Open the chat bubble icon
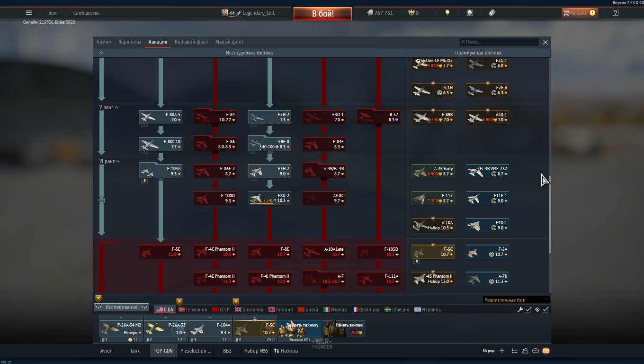This screenshot has height=364, width=644. pyautogui.click(x=536, y=351)
